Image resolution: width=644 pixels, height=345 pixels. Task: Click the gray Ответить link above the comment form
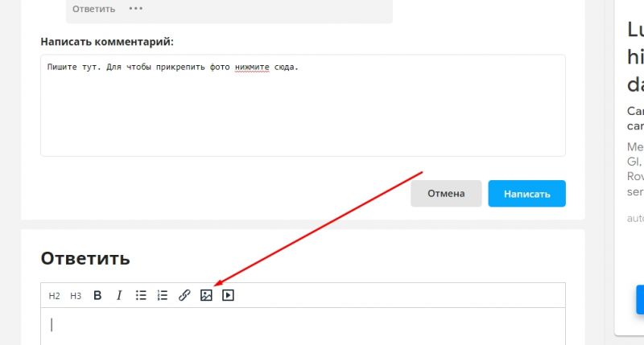pos(93,9)
